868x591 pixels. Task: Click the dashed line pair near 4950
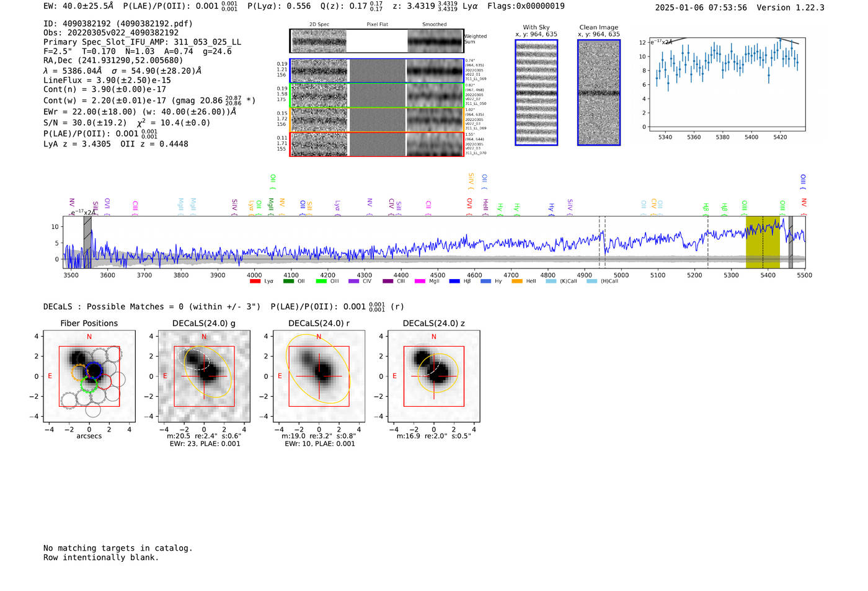[602, 242]
